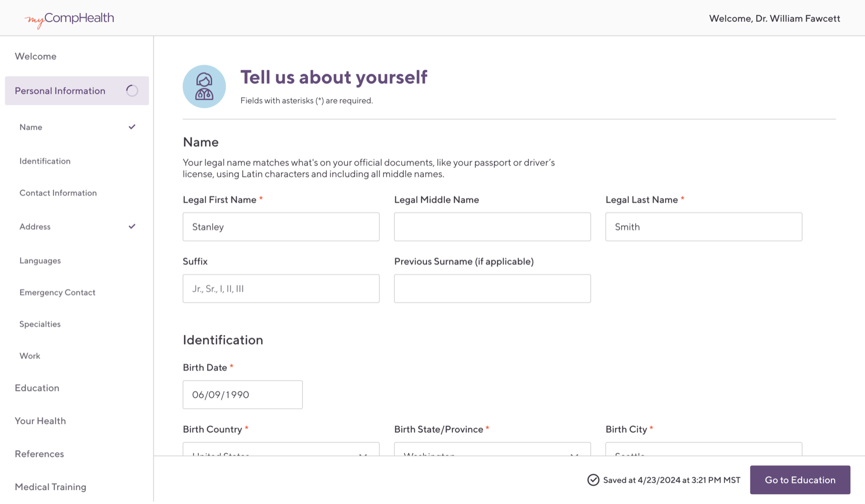This screenshot has height=504, width=865.
Task: Select Emergency Contact in sidebar
Action: (57, 292)
